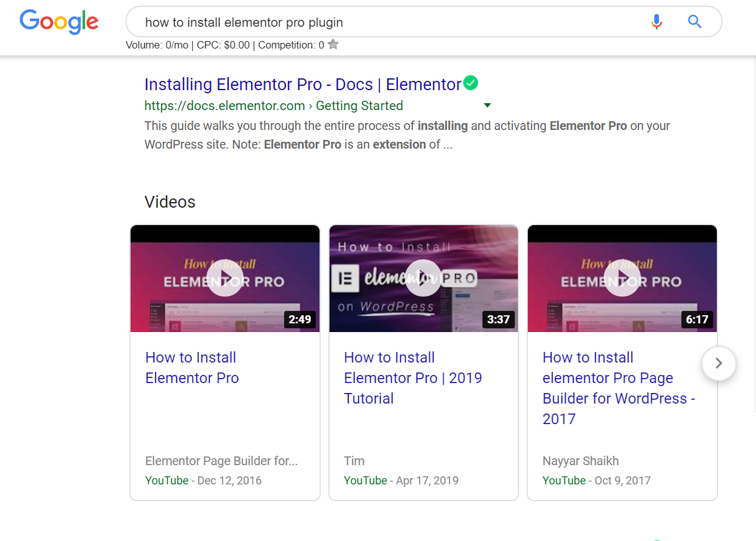Click the 'Tim' channel name
The image size is (756, 541).
click(x=354, y=461)
